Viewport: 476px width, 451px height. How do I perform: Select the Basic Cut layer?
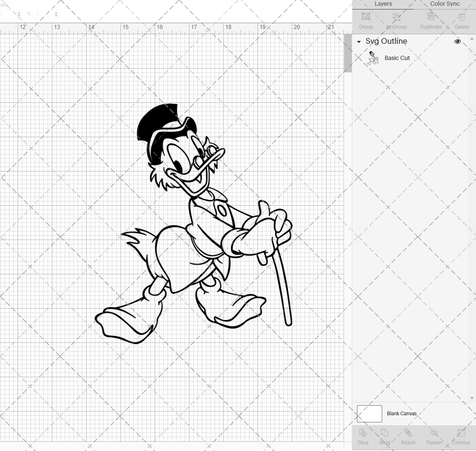click(397, 58)
